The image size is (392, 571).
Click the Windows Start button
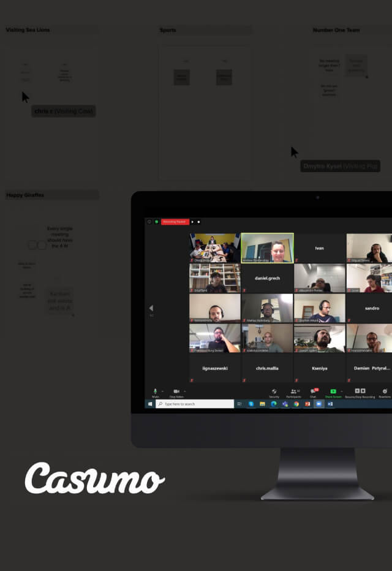[149, 404]
